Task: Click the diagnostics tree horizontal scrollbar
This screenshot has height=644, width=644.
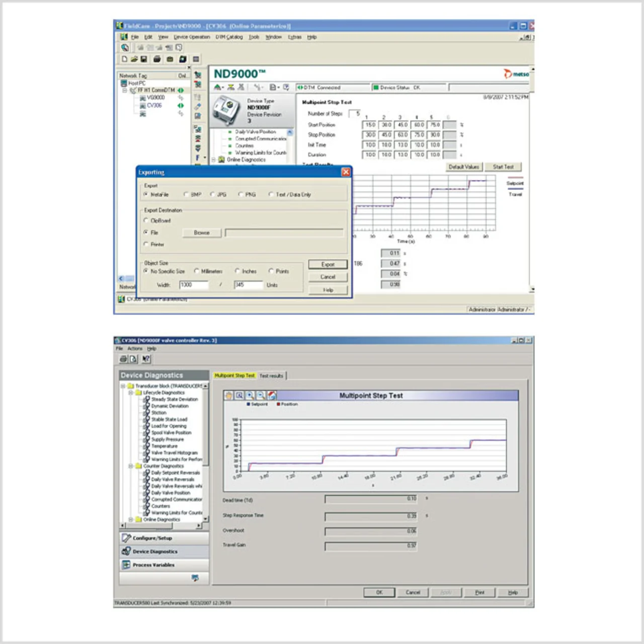Action: [161, 526]
